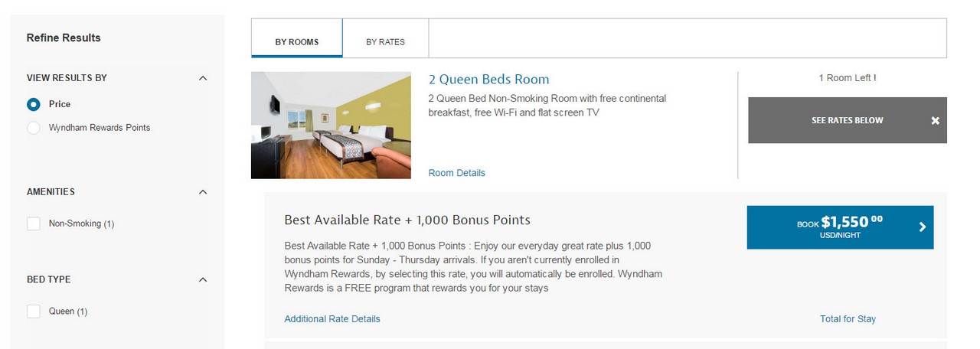The width and height of the screenshot is (980, 349).
Task: Click the queen room photo thumbnail
Action: pyautogui.click(x=331, y=126)
